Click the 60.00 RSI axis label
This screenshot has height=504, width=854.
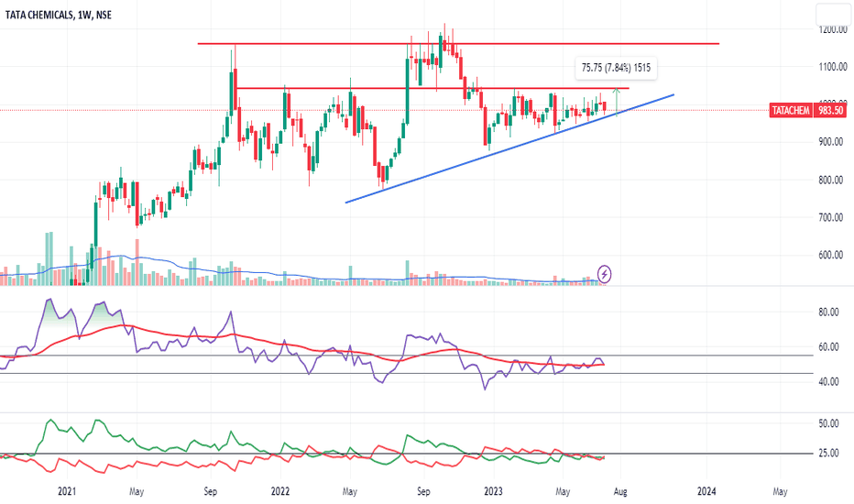828,347
